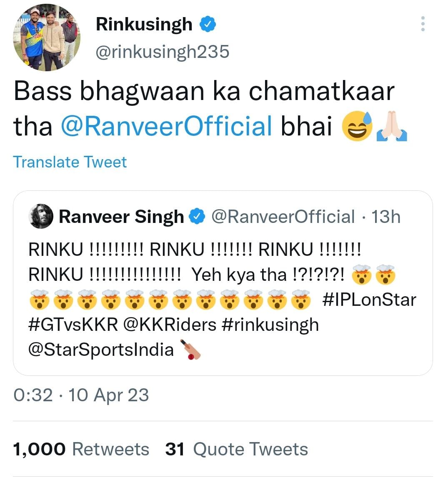448x480 pixels.
Task: Click Ranveer Singh's profile avatar
Action: point(43,216)
